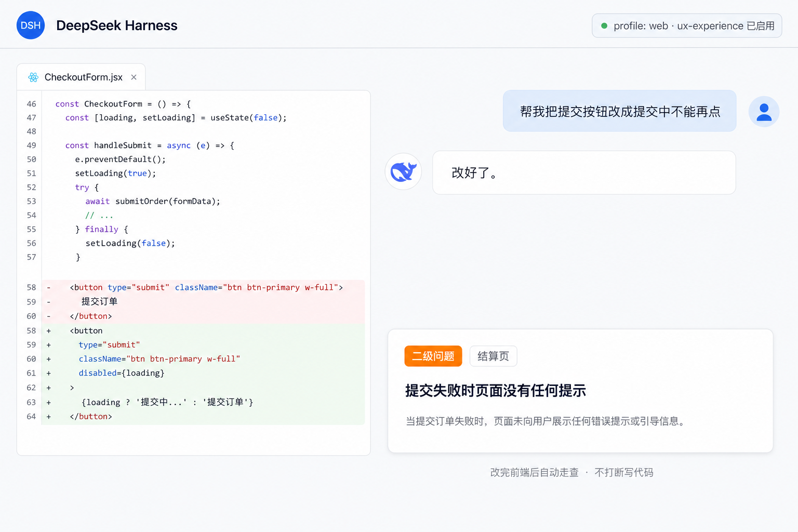Click the added {loading ? '提交中...' line
This screenshot has height=532, width=798.
coord(167,402)
